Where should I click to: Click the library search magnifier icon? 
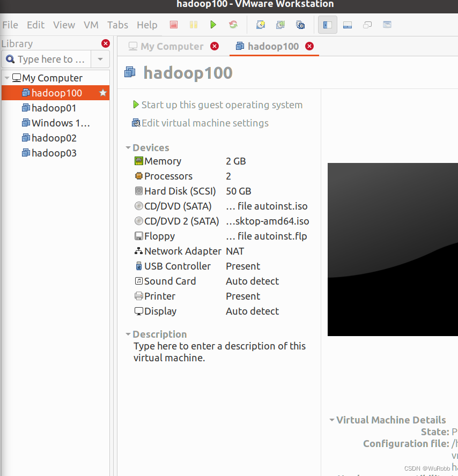tap(10, 59)
